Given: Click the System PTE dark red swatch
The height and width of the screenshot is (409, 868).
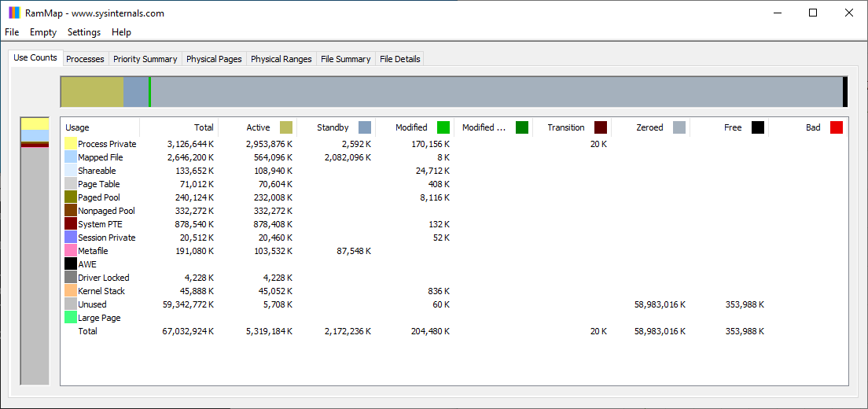Looking at the screenshot, I should pos(70,224).
